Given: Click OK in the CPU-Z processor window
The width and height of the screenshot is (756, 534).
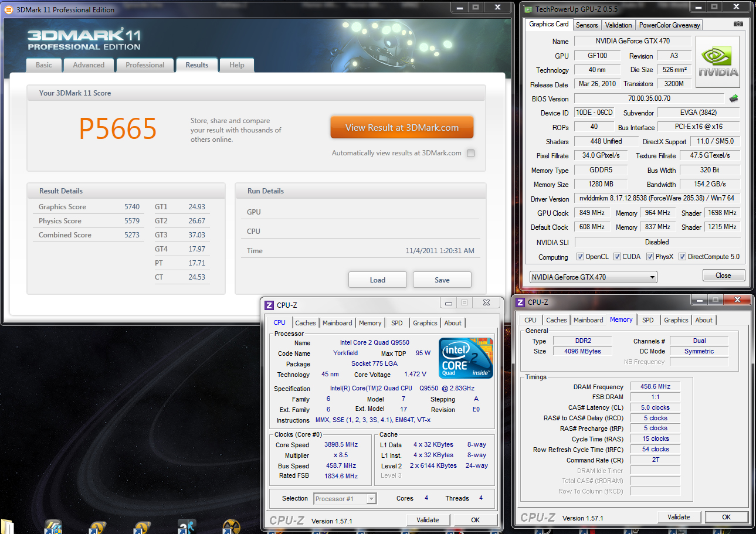Looking at the screenshot, I should (x=476, y=520).
